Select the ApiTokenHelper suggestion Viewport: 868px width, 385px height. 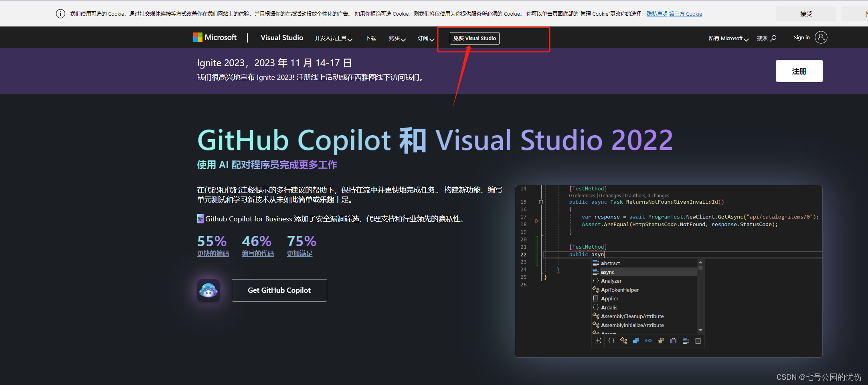[644, 290]
